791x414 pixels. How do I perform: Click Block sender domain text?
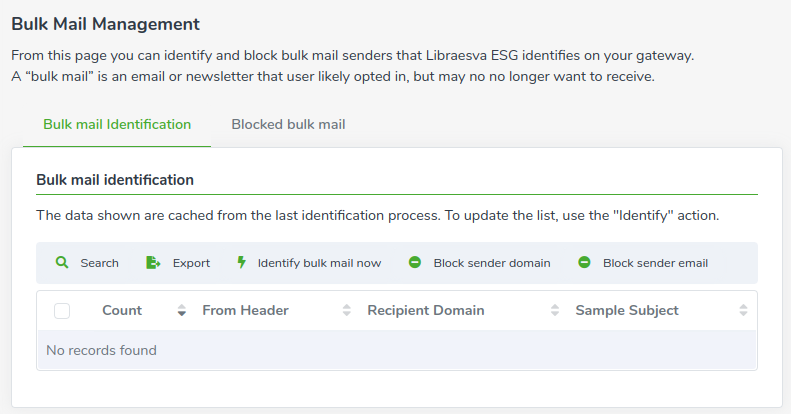pyautogui.click(x=492, y=263)
